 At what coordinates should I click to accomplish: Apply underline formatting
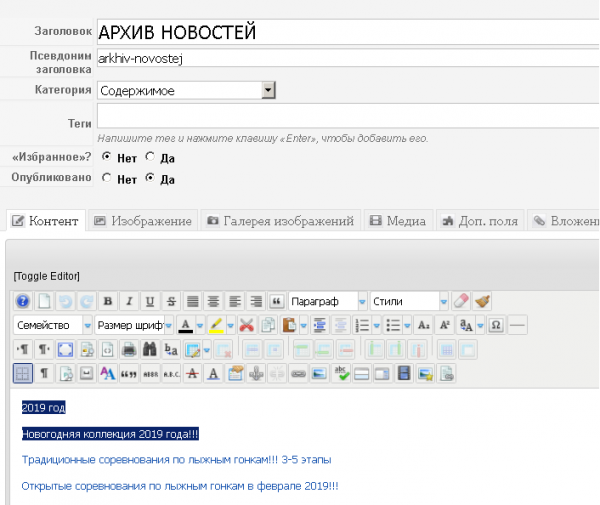pos(150,301)
